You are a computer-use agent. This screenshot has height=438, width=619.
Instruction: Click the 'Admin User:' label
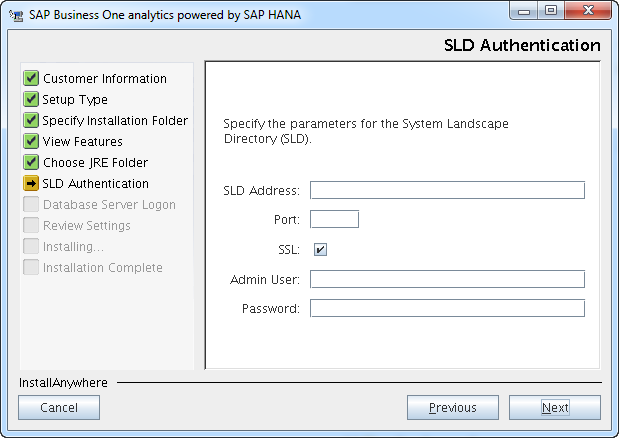(265, 280)
